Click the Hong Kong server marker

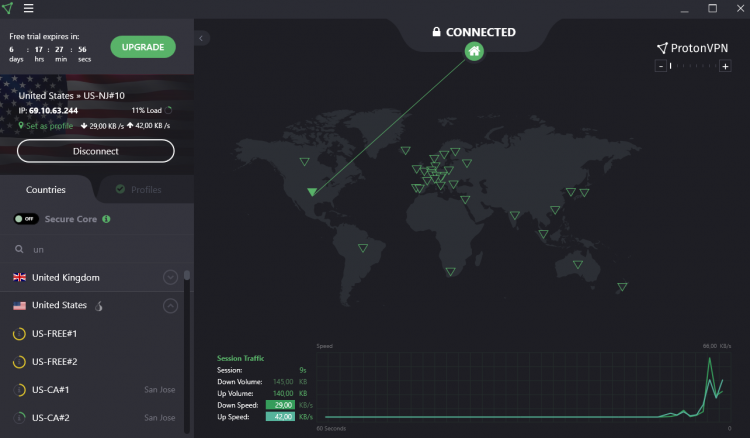555,210
